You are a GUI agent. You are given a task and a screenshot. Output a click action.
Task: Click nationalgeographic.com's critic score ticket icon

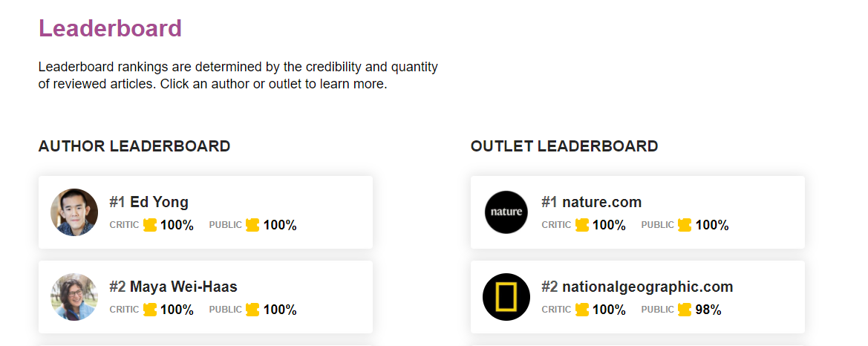tap(582, 310)
